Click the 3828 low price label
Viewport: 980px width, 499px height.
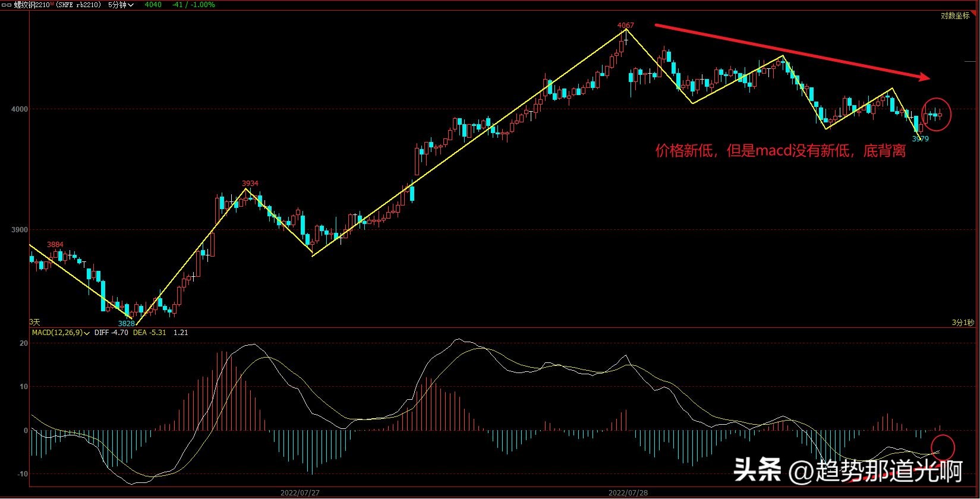(x=126, y=323)
